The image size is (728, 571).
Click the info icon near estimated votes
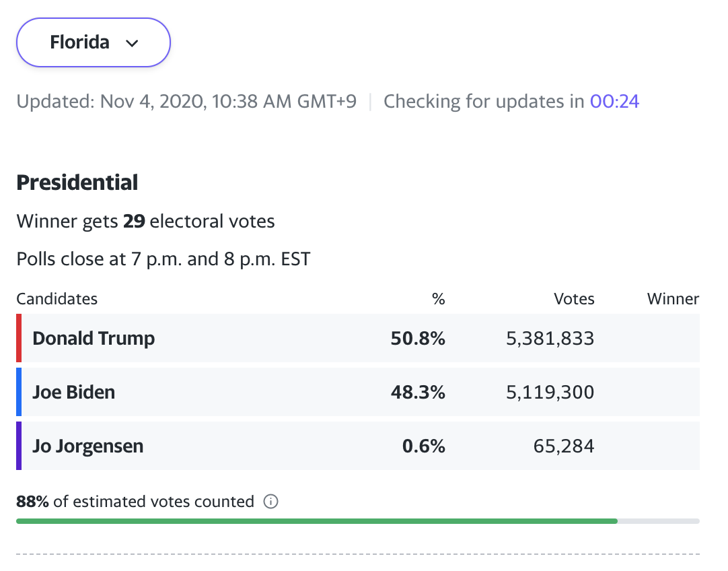click(271, 502)
